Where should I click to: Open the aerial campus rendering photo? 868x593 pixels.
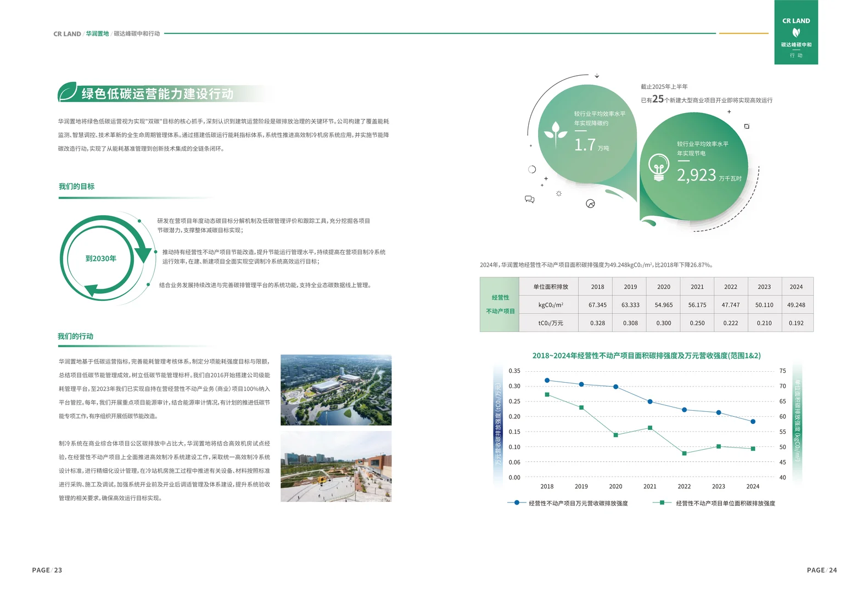336,390
